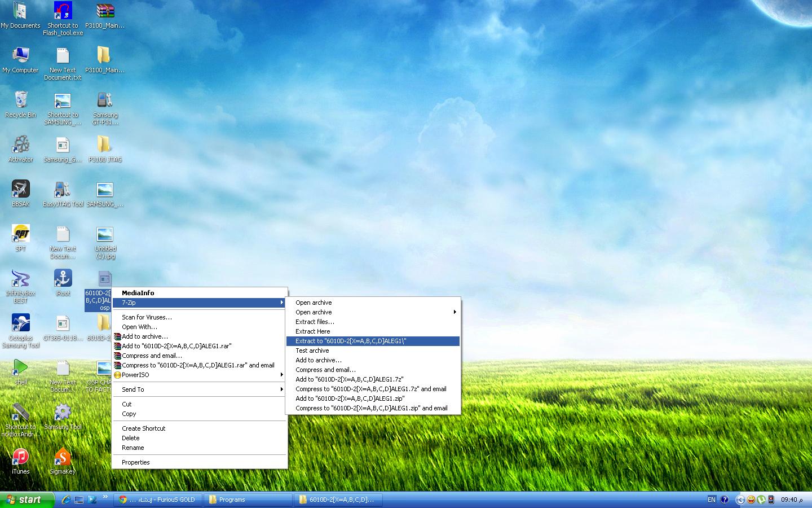
Task: Click the blue help question-mark taskbar icon
Action: click(725, 500)
